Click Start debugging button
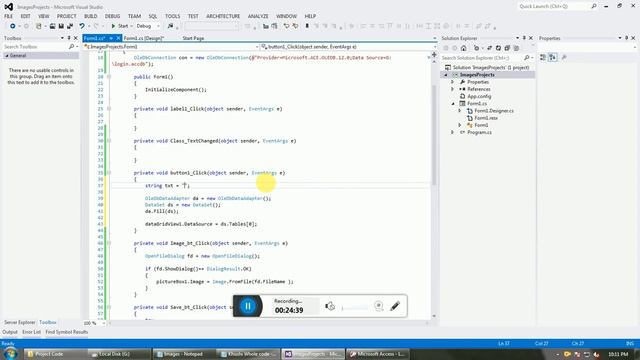640x360 pixels. (120, 26)
